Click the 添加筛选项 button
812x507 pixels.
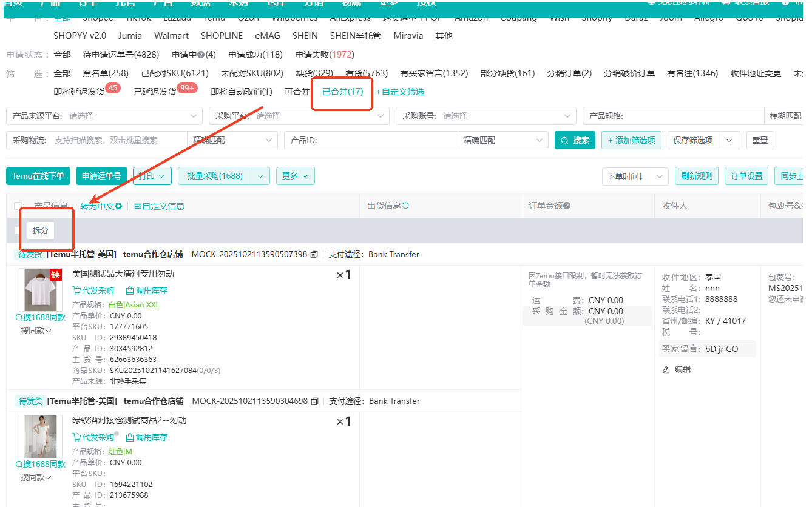coord(632,140)
